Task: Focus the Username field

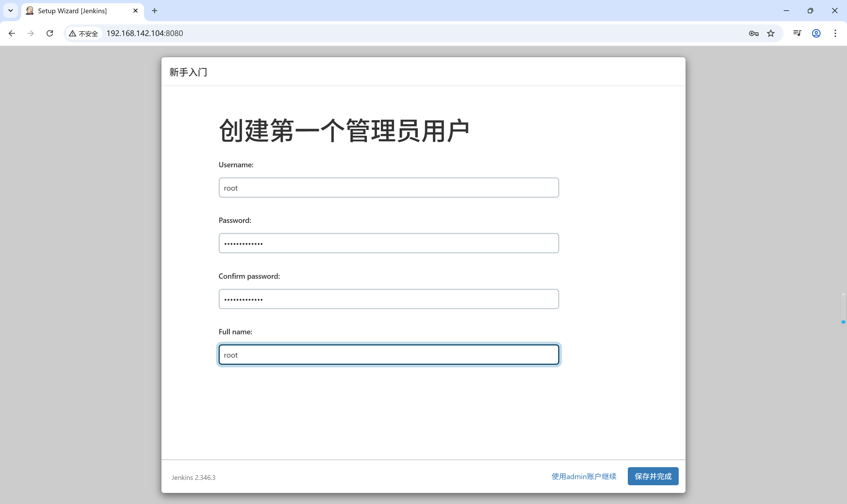Action: click(x=389, y=187)
